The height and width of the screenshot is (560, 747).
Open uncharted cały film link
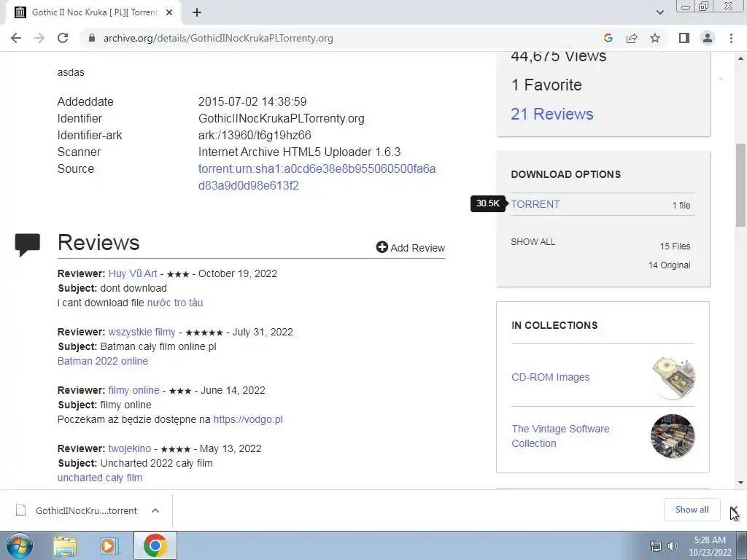coord(99,478)
